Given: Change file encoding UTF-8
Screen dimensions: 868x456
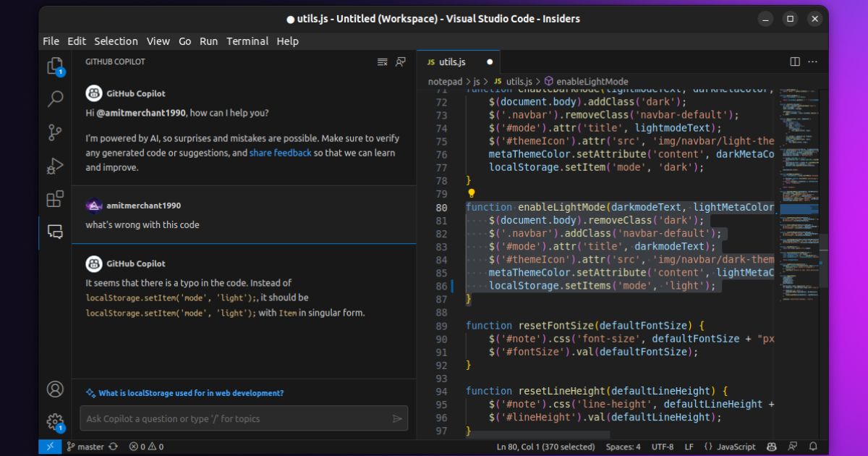Looking at the screenshot, I should click(x=663, y=447).
